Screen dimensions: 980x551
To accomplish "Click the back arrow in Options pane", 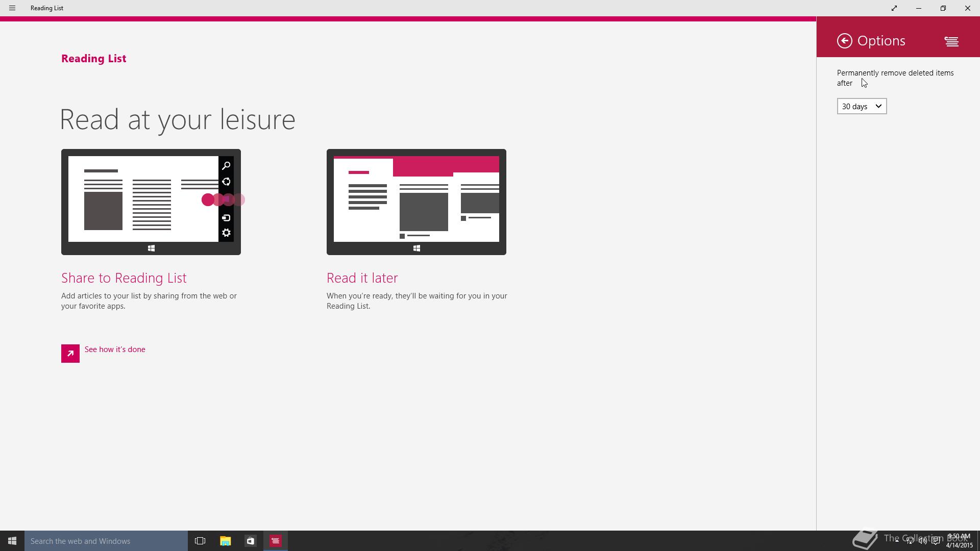I will coord(845,41).
